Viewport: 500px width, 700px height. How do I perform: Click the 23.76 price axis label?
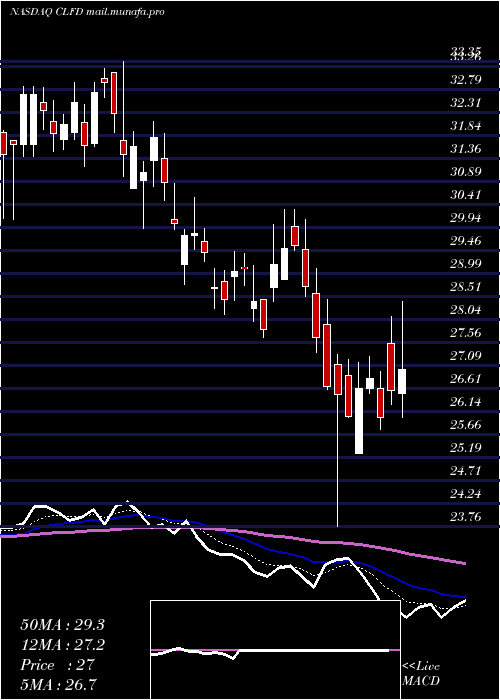point(465,517)
